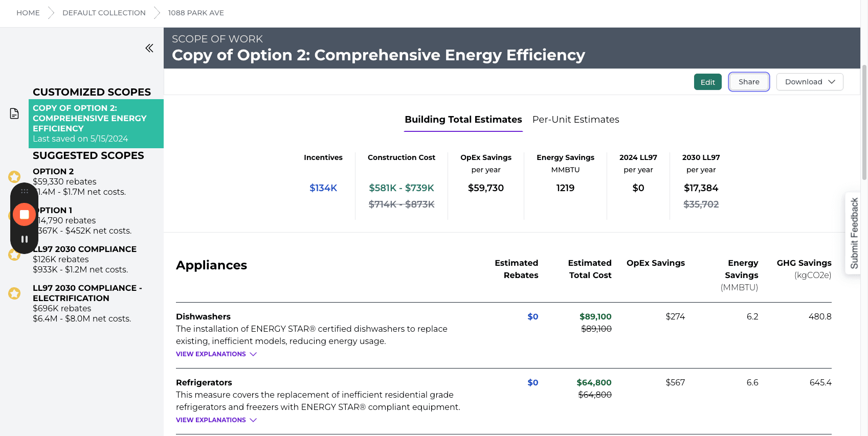Screen dimensions: 868x436
Task: Click Energy Savings value 1219
Action: click(565, 188)
